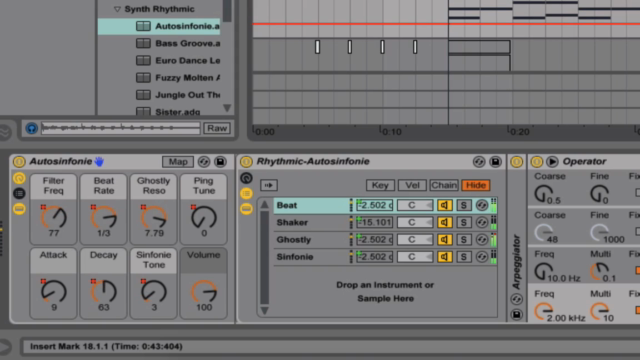Hot-swap the Ghostly chain icon
This screenshot has height=360, width=640.
(x=482, y=240)
